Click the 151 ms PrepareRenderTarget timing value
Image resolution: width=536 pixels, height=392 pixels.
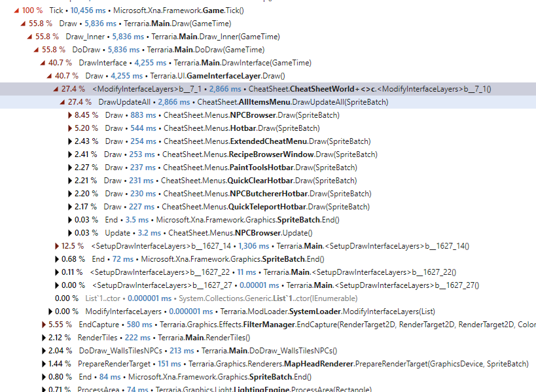point(170,364)
